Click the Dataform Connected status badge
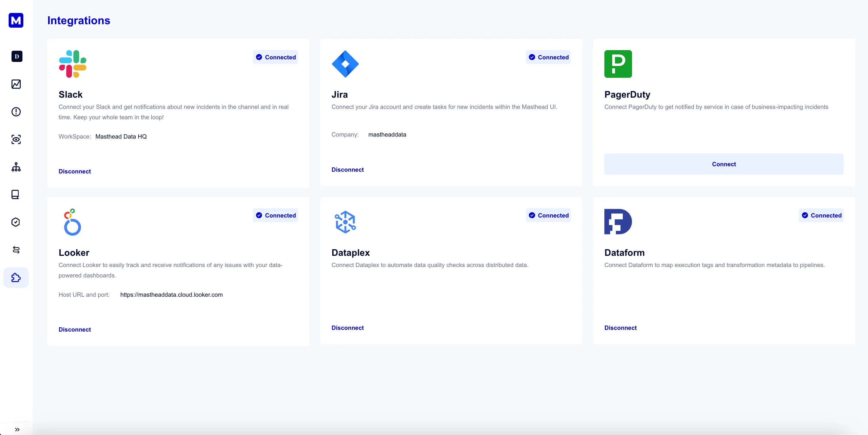 (x=821, y=215)
